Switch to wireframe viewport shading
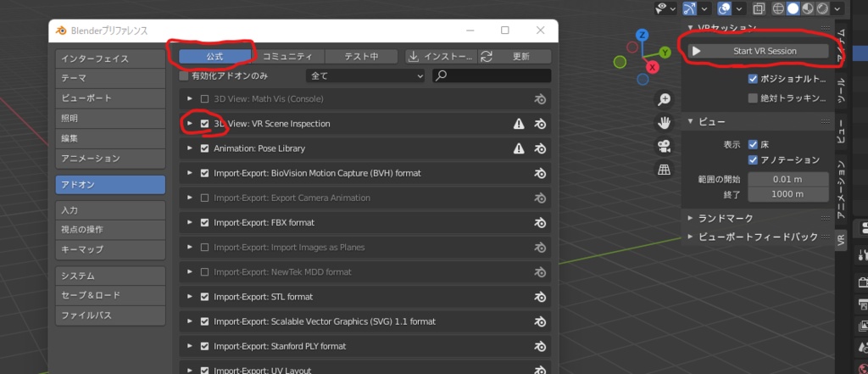 point(778,8)
